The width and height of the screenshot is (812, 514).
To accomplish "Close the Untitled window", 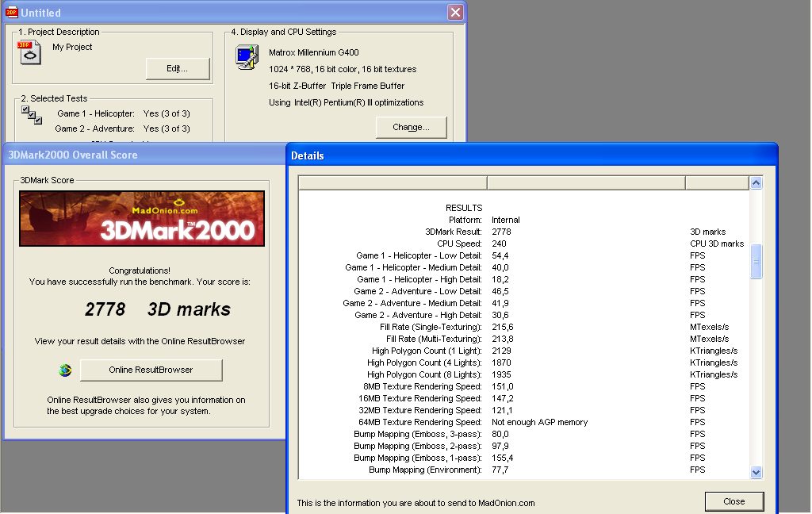I will click(455, 13).
